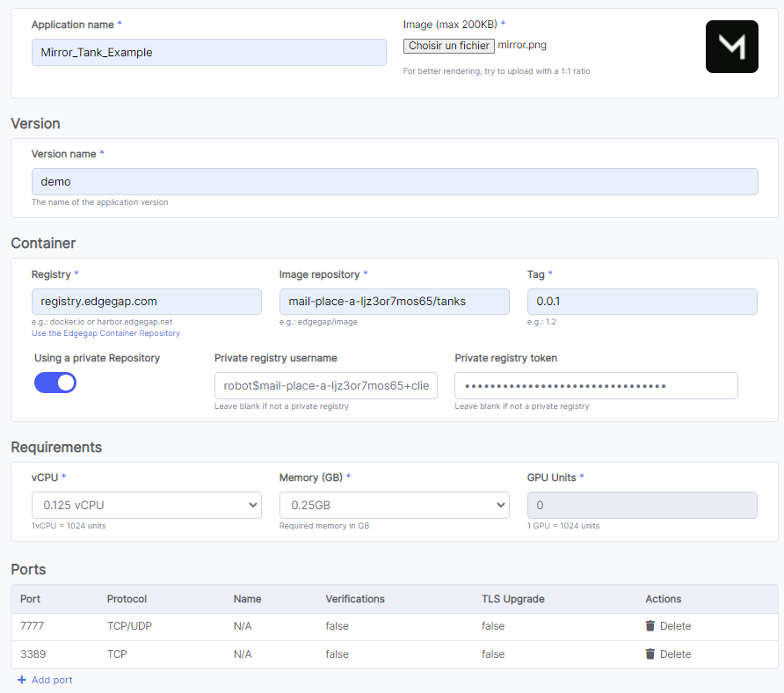784x693 pixels.
Task: Click the Mirror logo image thumbnail
Action: point(731,47)
